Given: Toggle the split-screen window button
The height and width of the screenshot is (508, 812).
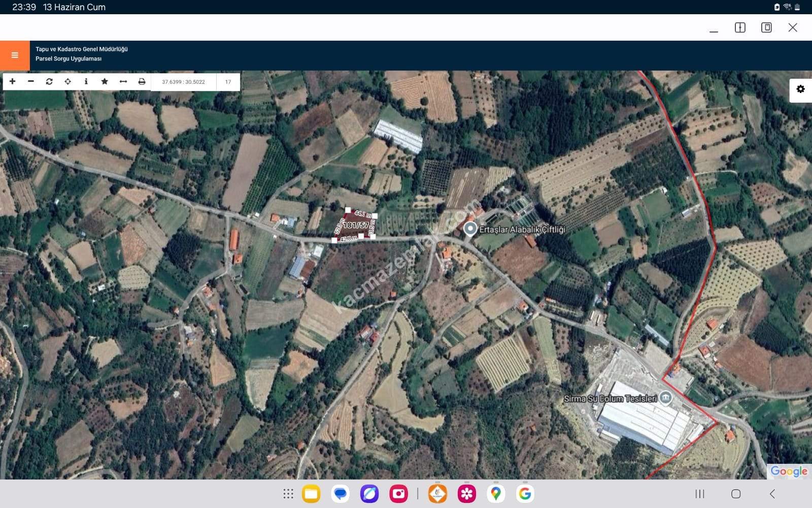Looking at the screenshot, I should click(740, 27).
